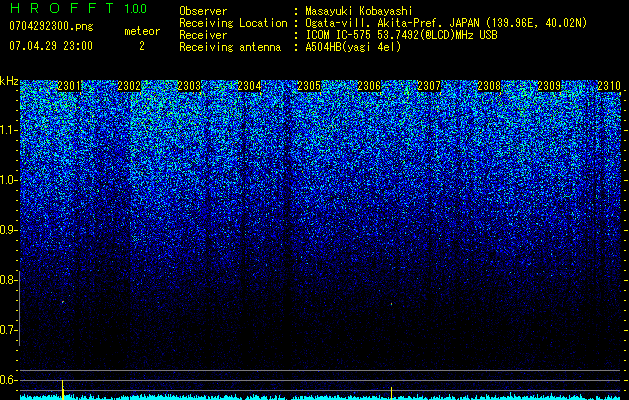Click the 0.8 kHz axis label

[x=8, y=280]
